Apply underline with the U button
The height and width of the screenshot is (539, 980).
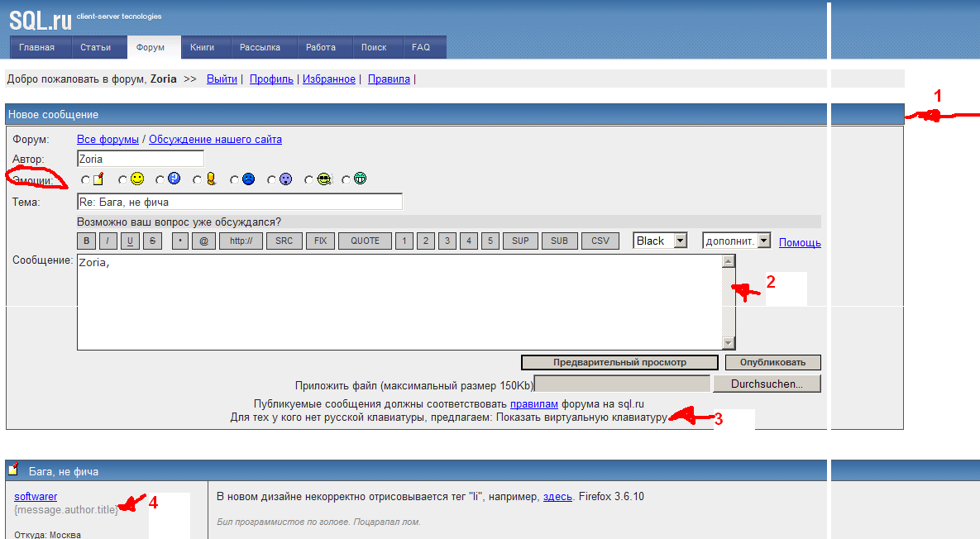click(130, 241)
